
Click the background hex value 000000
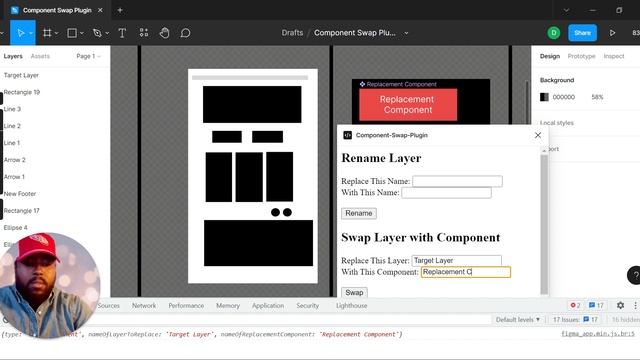564,97
